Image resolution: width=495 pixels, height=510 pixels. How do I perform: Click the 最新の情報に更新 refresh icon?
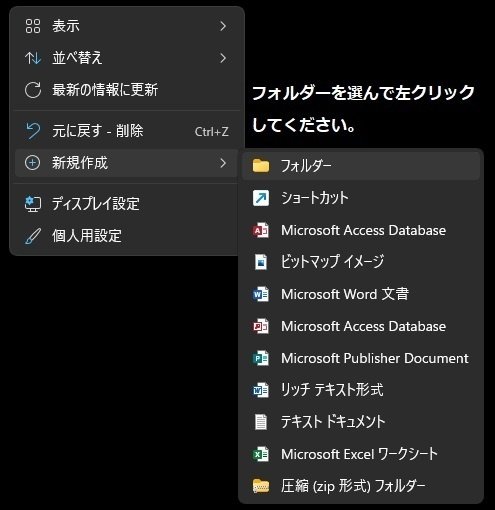33,90
